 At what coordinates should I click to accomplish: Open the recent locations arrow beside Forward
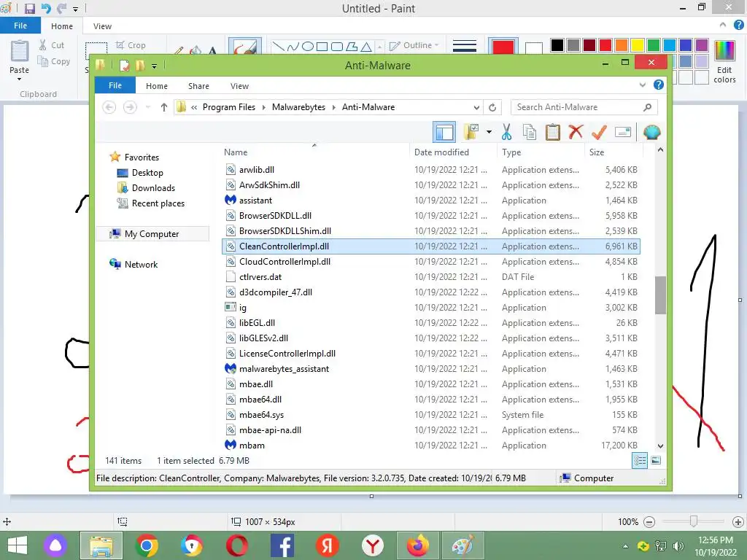(x=147, y=107)
